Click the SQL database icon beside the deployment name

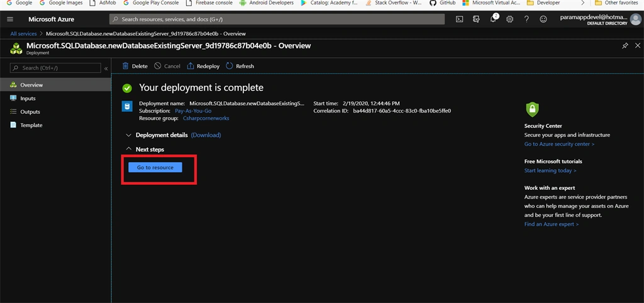[x=127, y=107]
